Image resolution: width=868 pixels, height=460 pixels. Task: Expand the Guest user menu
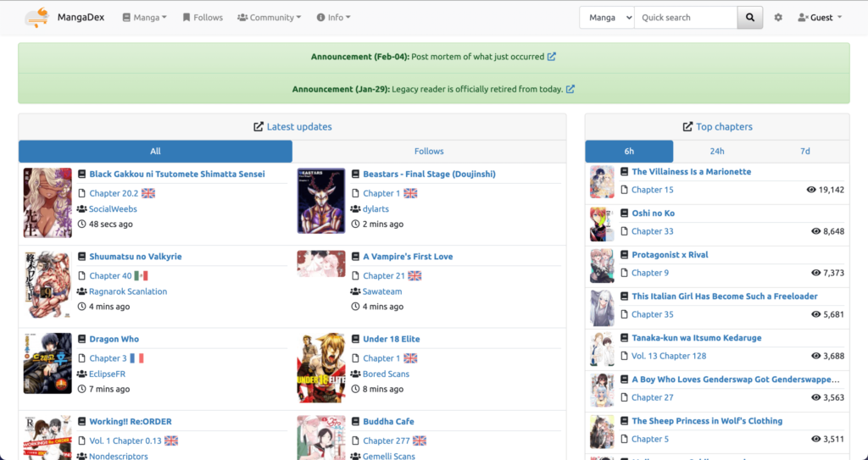click(x=820, y=17)
